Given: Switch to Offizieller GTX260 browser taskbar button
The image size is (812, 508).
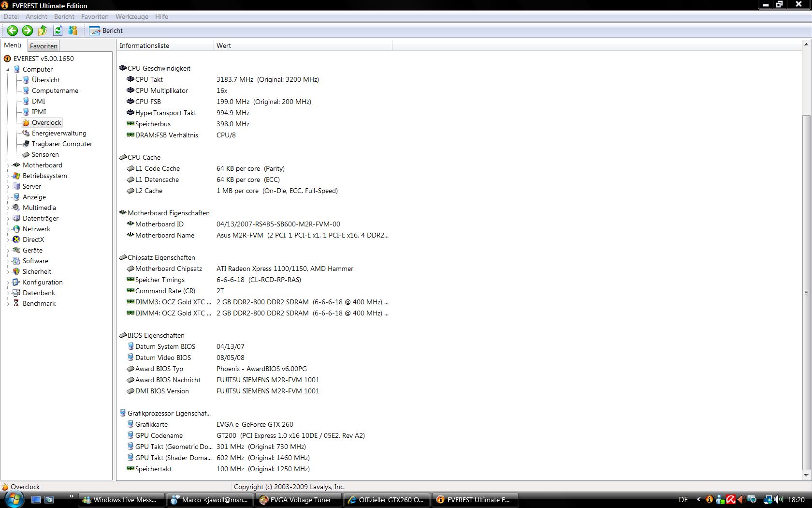Looking at the screenshot, I should coord(386,500).
